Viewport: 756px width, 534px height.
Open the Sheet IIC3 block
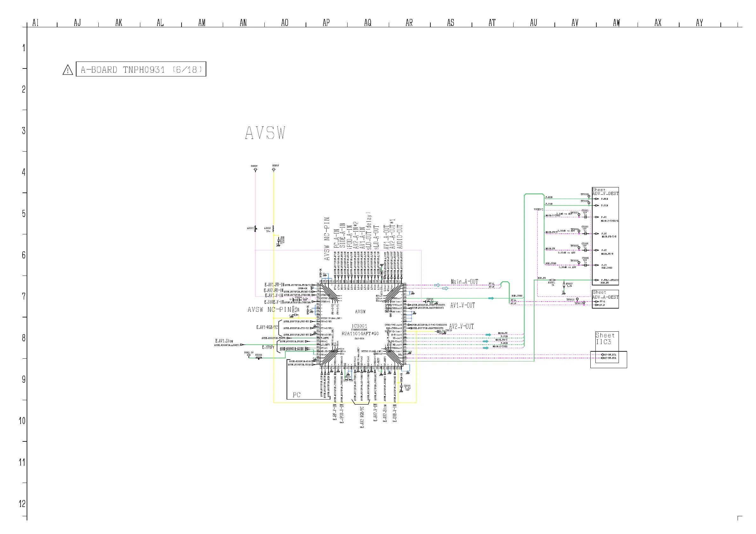coord(605,339)
